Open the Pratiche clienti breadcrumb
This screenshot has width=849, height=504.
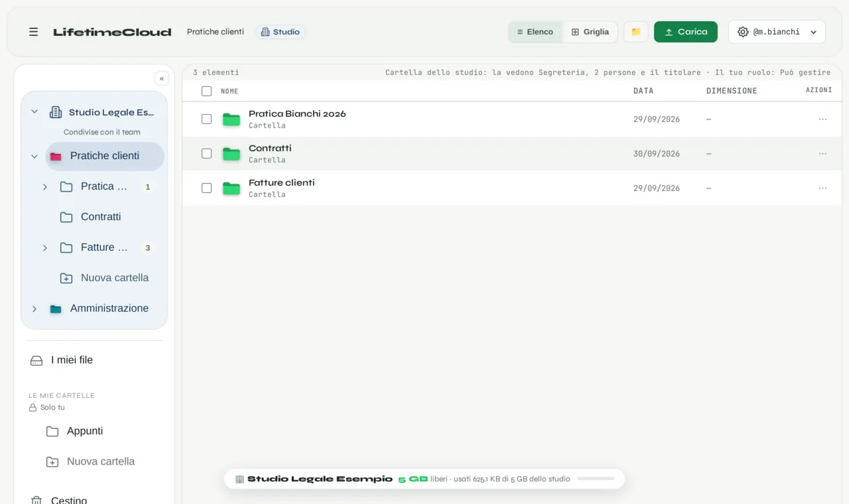point(216,32)
